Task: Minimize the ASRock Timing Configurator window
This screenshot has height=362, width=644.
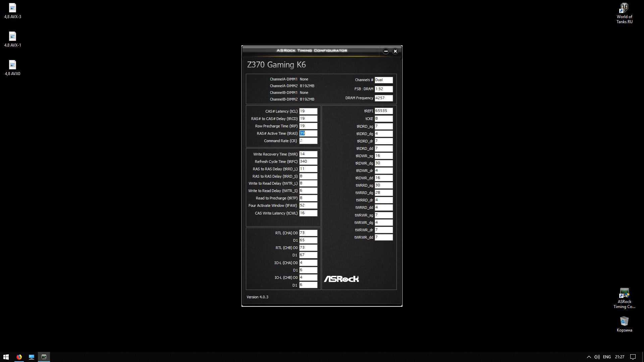Action: [x=386, y=51]
